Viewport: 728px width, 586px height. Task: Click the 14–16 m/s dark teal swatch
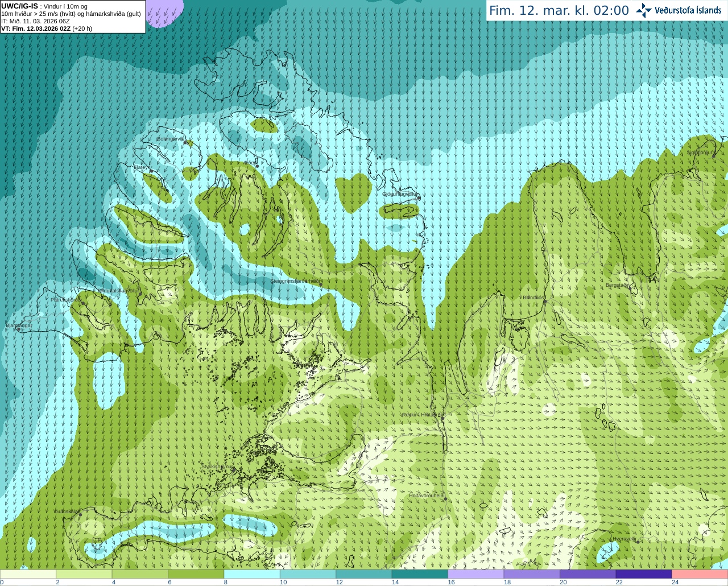click(x=420, y=574)
